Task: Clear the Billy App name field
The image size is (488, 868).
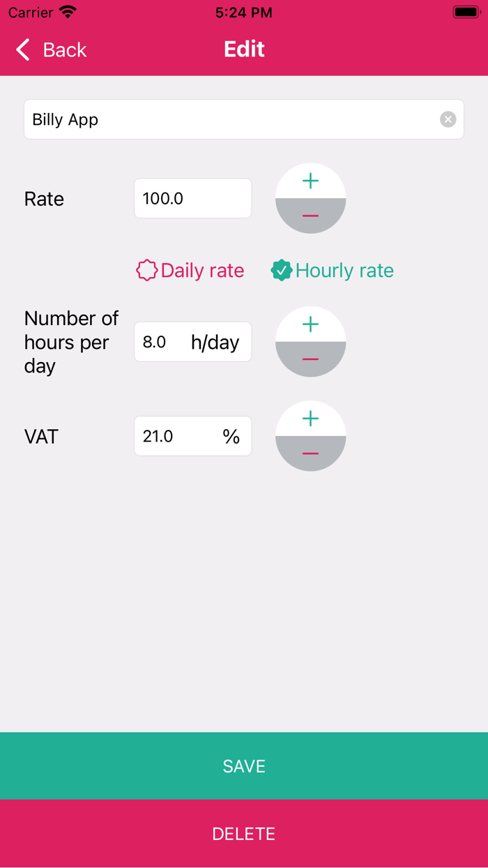Action: pyautogui.click(x=448, y=119)
